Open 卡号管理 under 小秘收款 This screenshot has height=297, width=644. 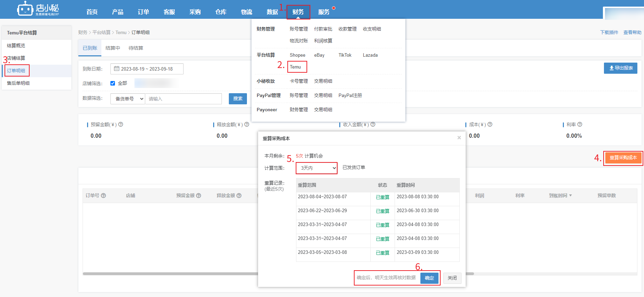coord(299,81)
